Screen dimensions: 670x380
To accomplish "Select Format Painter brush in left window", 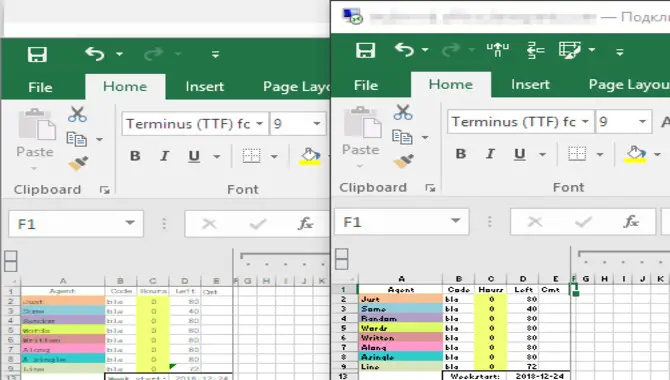I will [78, 163].
